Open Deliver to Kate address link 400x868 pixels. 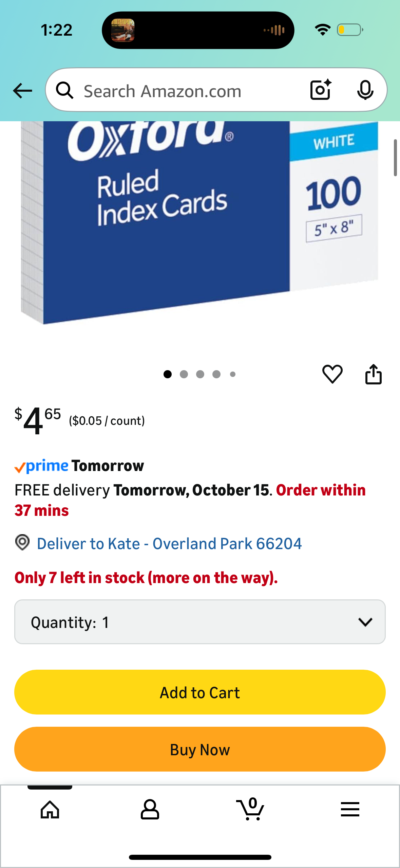point(169,543)
